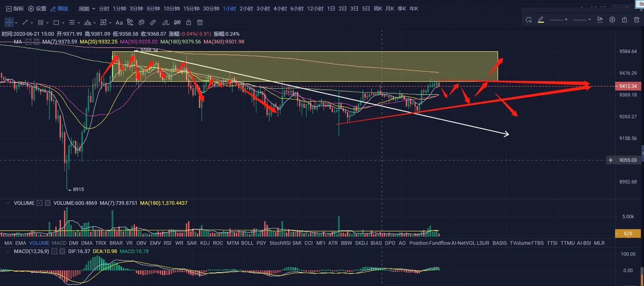
Task: Switch to the 年K timeframe
Action: coord(414,9)
